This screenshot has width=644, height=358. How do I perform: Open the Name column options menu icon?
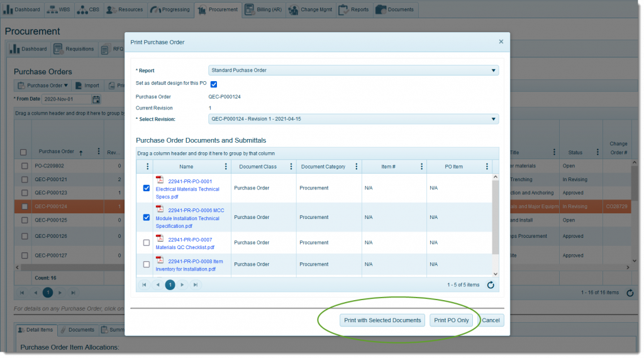point(226,167)
